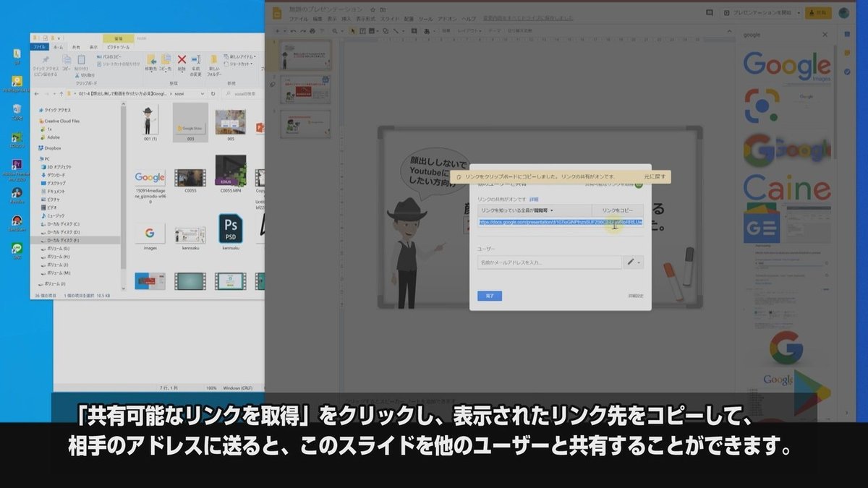This screenshot has height=488, width=868.
Task: Select the text box tool in Slides toolbar
Action: tap(364, 31)
